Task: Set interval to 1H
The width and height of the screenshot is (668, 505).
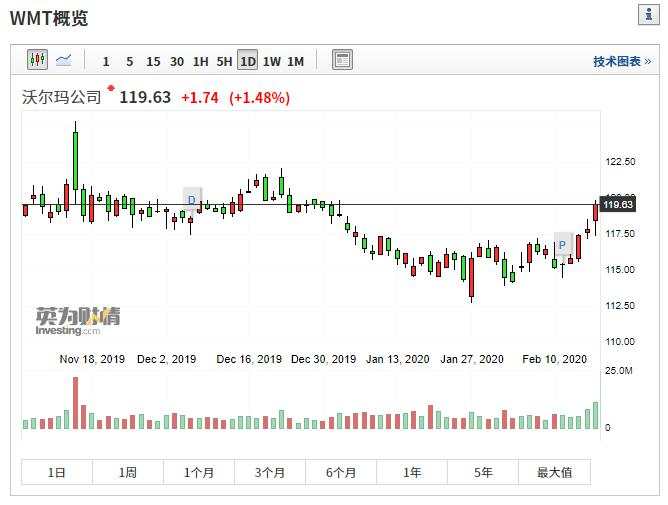Action: (x=201, y=62)
